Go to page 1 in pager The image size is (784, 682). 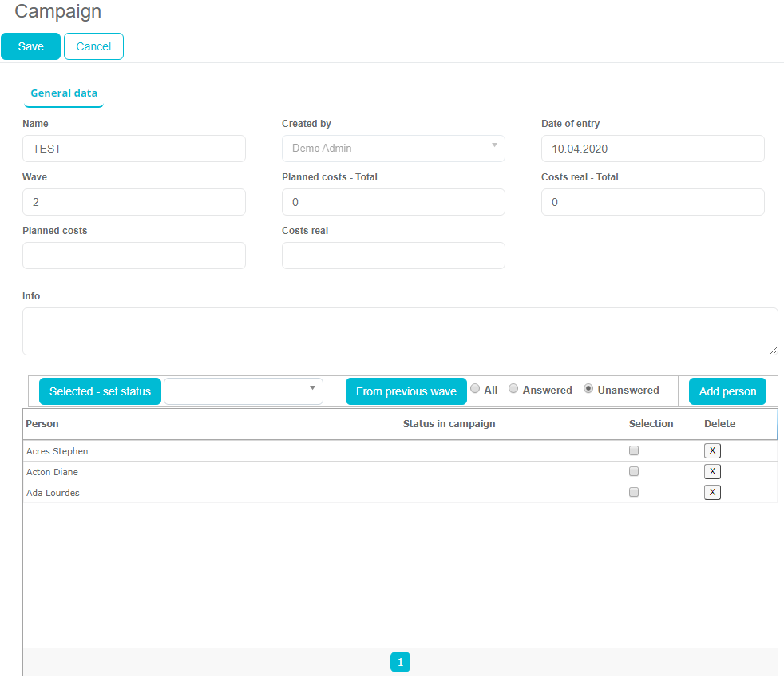[x=400, y=662]
